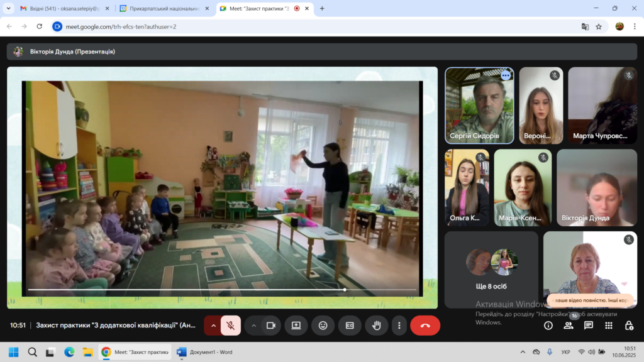Viewport: 644px width, 362px height.
Task: Click the present screen button
Action: tap(296, 326)
